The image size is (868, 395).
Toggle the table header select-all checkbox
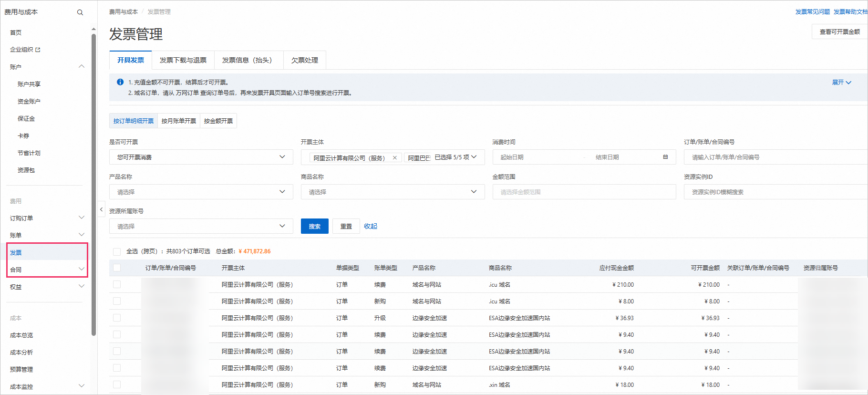click(x=117, y=268)
